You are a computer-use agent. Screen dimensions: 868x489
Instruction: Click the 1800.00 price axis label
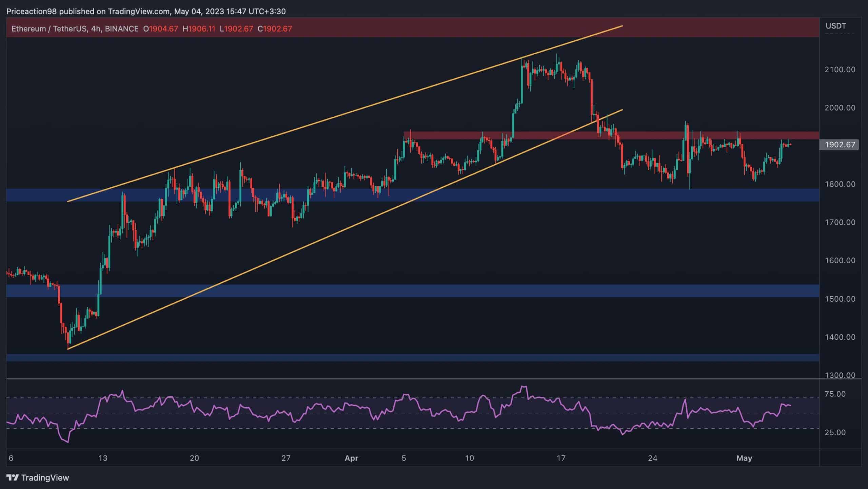click(840, 184)
